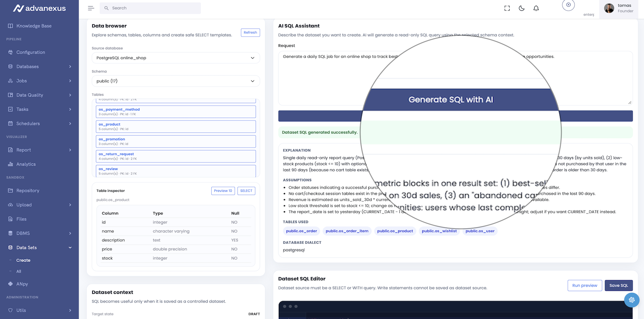Click the Analytics bar chart icon
The height and width of the screenshot is (319, 644).
click(10, 164)
